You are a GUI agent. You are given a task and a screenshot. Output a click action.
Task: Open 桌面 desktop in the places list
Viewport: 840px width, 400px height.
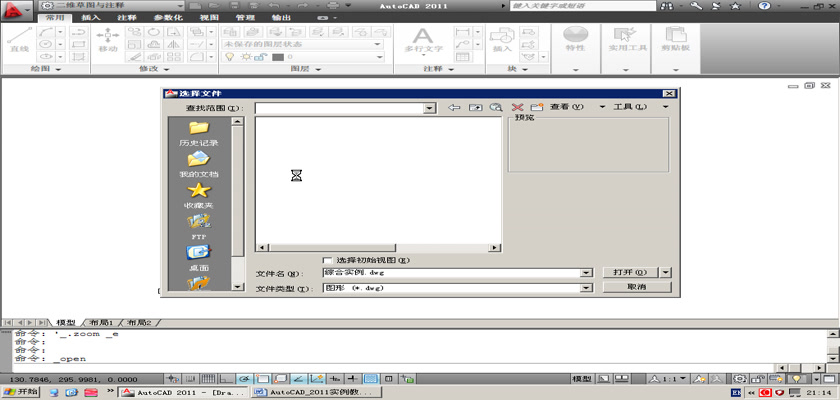(x=199, y=258)
